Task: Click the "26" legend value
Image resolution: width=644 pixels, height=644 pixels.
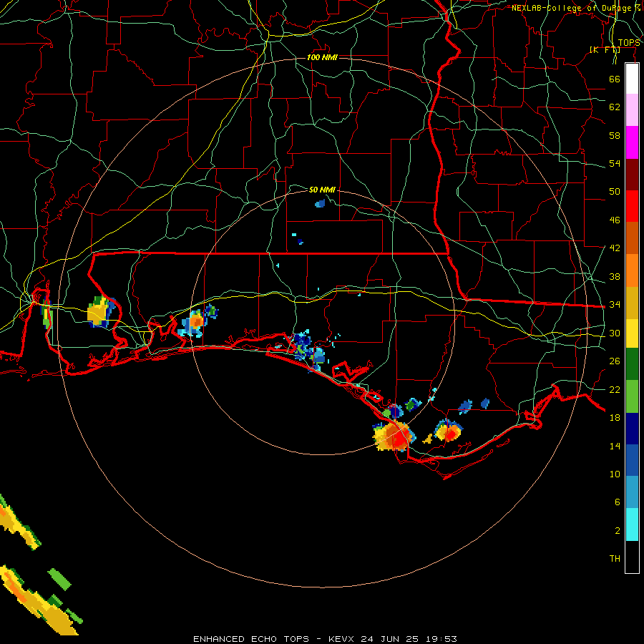Action: point(615,361)
